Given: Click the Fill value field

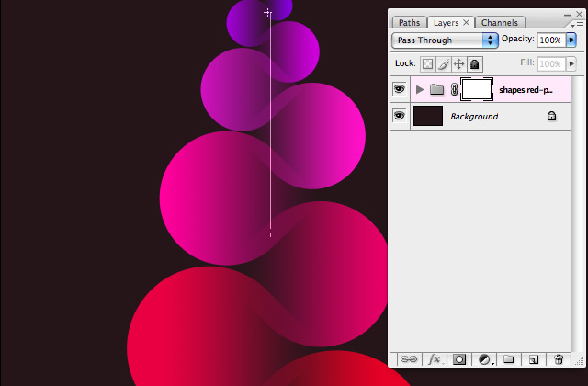Looking at the screenshot, I should (x=551, y=63).
